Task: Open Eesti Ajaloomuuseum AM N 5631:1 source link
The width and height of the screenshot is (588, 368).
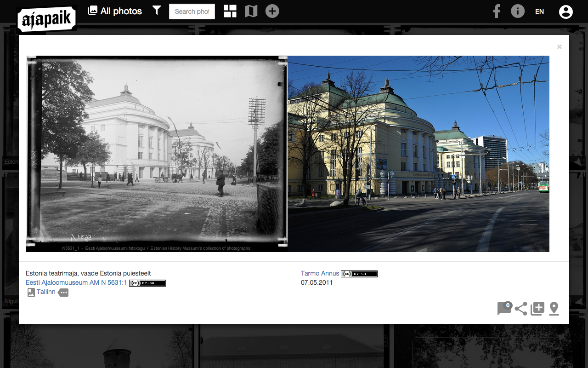Action: click(76, 283)
